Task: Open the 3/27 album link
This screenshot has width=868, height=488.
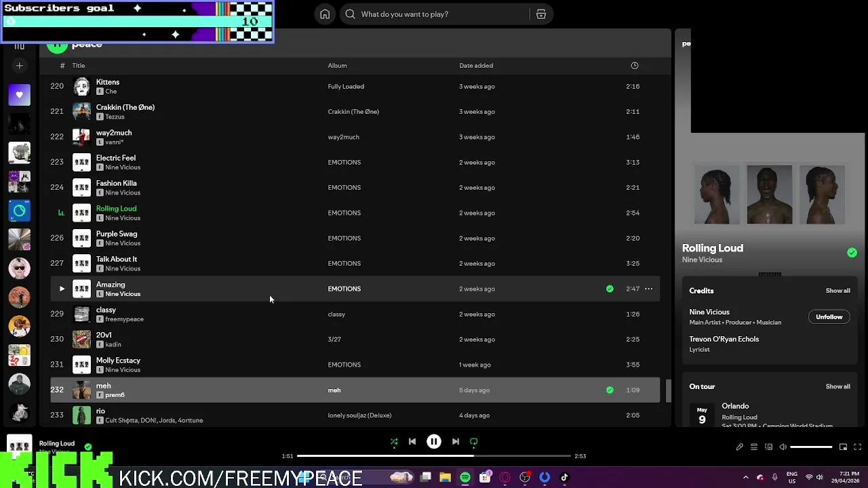Action: [x=334, y=340]
